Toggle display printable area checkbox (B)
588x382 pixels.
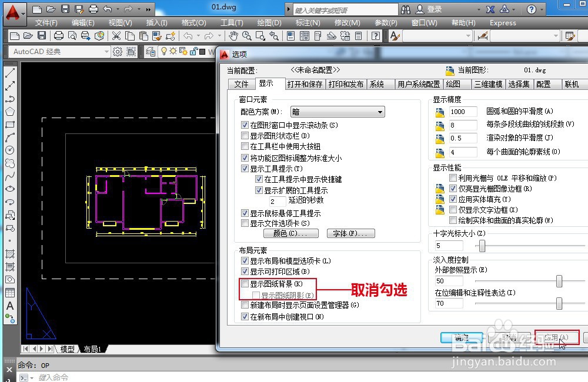click(x=245, y=272)
